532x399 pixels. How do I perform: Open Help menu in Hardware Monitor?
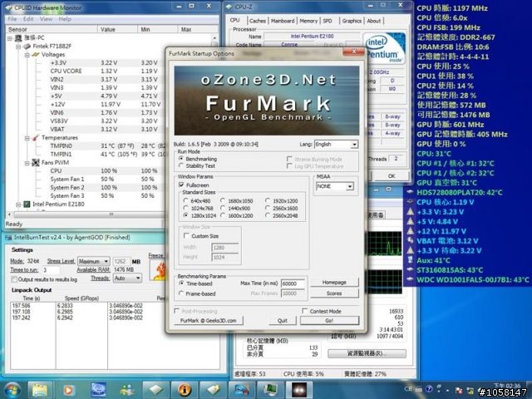(x=65, y=19)
